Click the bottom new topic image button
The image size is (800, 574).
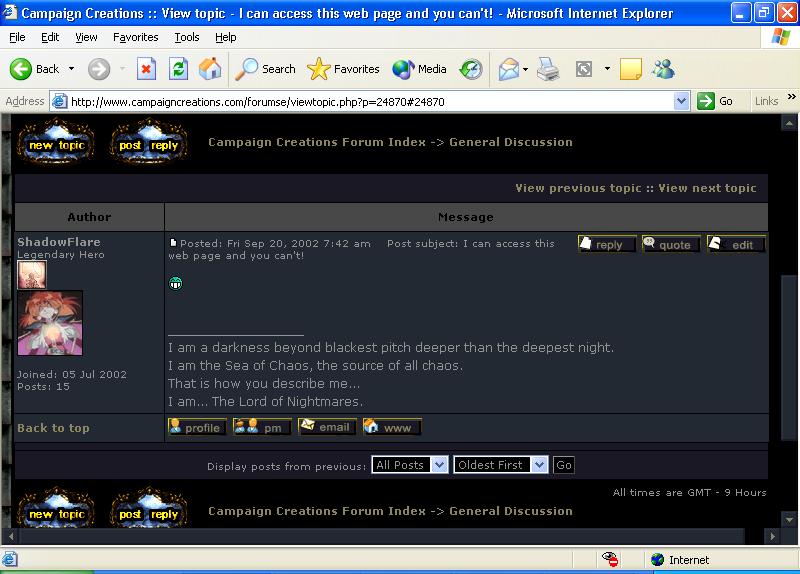(x=56, y=507)
